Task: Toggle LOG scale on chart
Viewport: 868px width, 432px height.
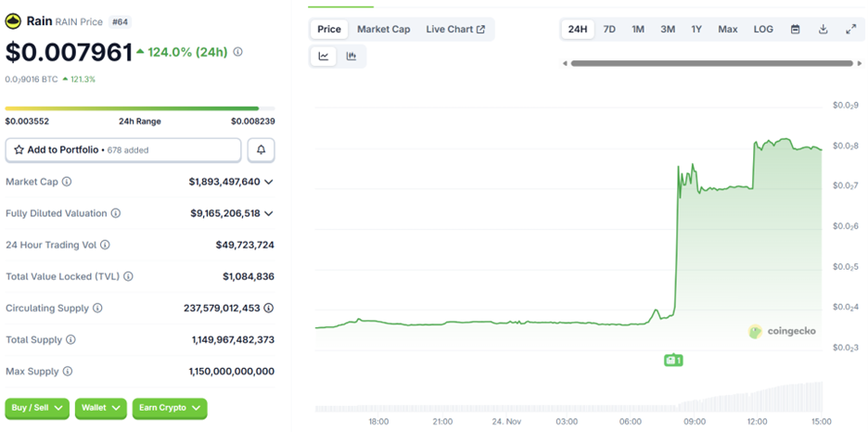Action: pyautogui.click(x=763, y=30)
